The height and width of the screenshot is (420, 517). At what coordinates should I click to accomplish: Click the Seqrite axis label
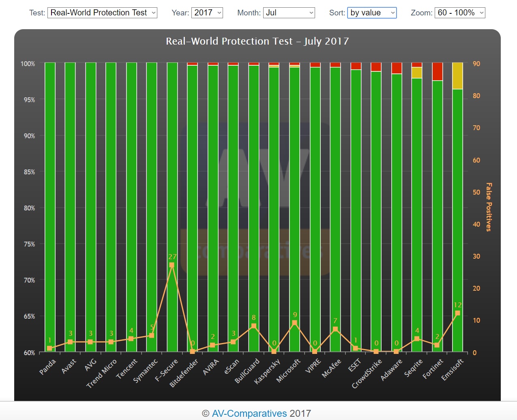pos(414,368)
